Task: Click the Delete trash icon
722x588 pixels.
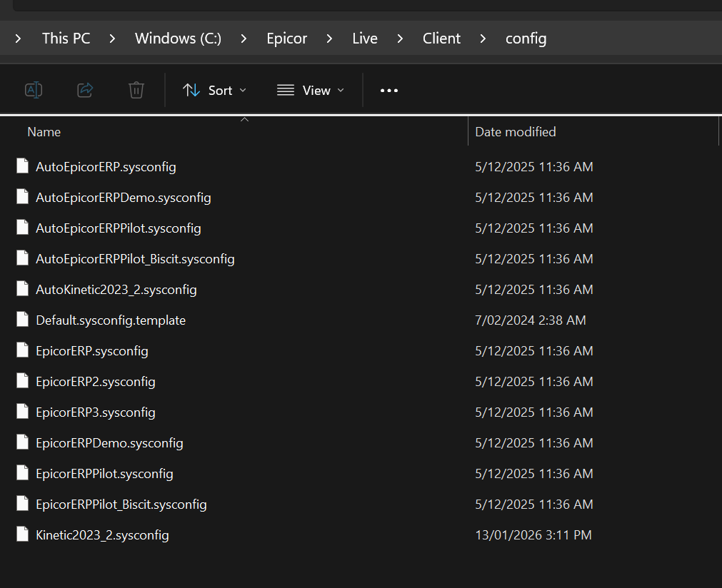Action: [x=136, y=90]
